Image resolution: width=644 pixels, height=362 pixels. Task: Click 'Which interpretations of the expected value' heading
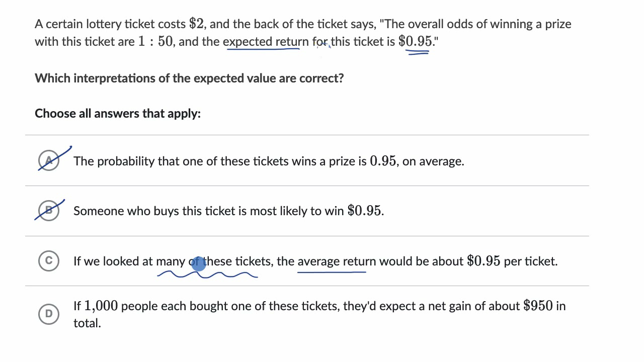154,78
